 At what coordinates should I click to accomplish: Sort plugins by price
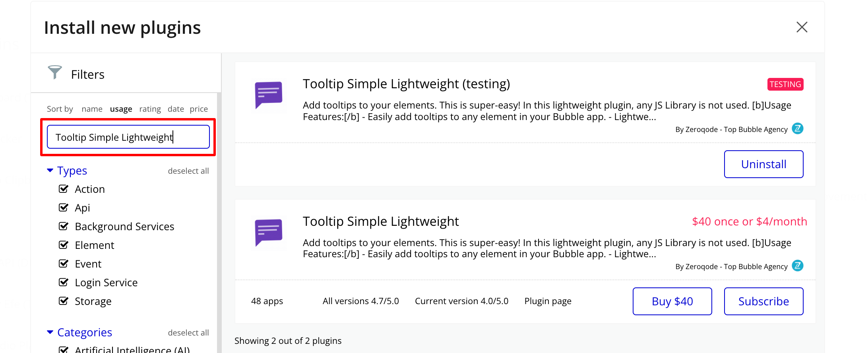point(199,109)
